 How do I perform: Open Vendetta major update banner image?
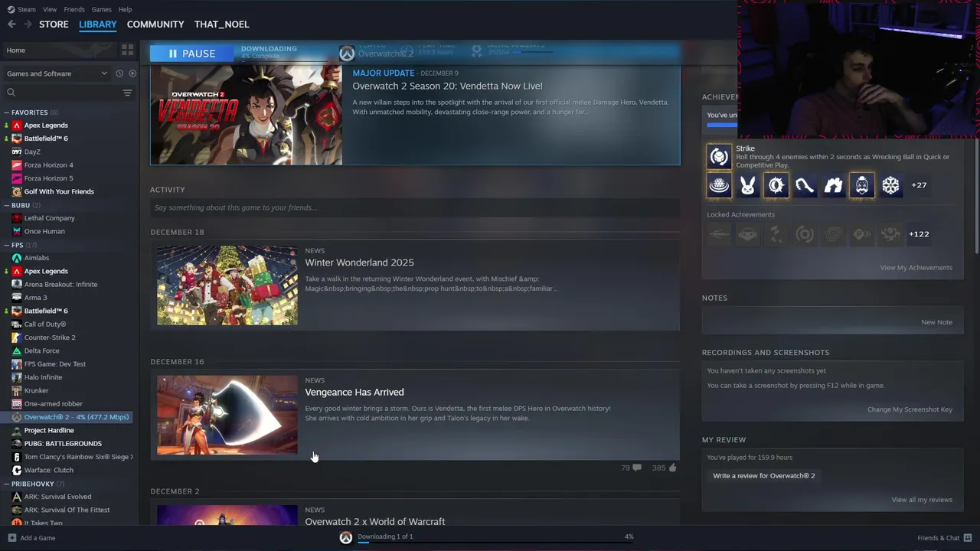[x=247, y=115]
